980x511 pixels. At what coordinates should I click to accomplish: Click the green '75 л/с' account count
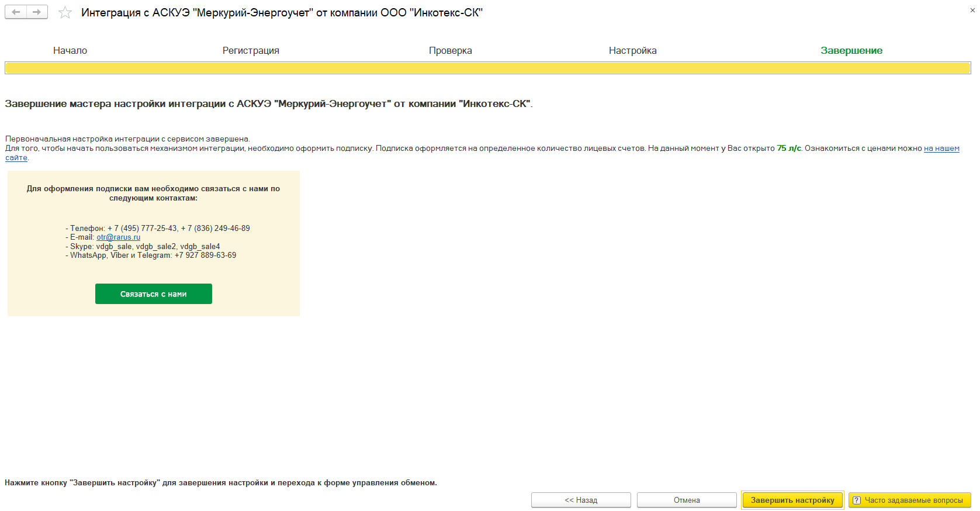[x=789, y=149]
